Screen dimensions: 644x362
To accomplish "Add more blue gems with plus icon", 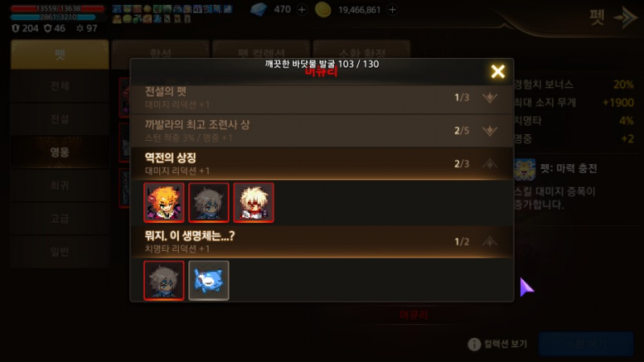I will [x=302, y=10].
